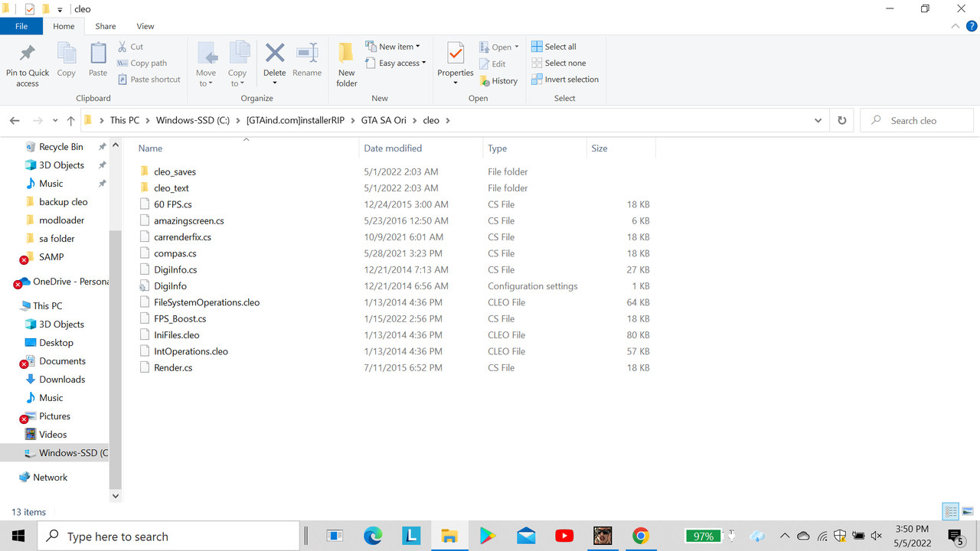
Task: Expand the Delete options dropdown arrow
Action: tap(275, 83)
